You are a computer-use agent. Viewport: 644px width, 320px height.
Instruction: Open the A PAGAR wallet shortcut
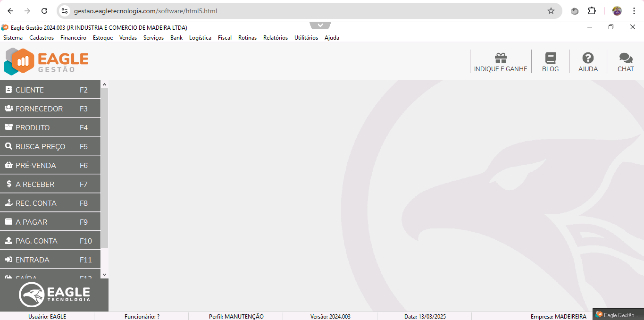click(x=50, y=222)
